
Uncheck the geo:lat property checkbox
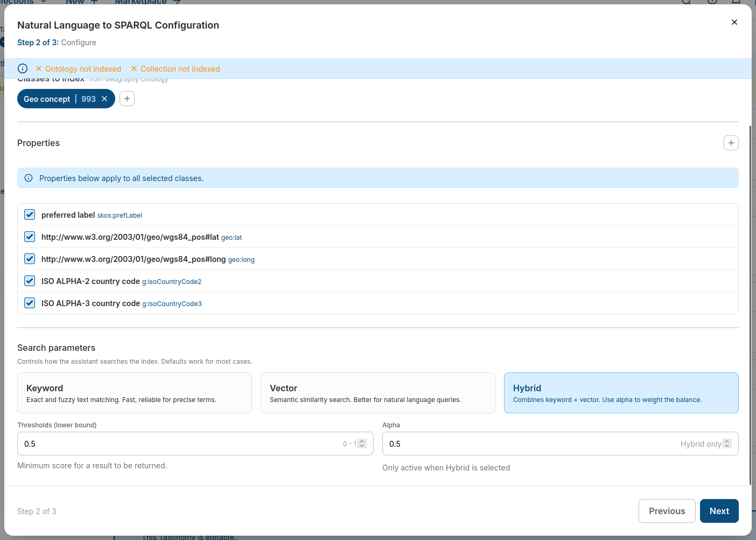coord(30,237)
